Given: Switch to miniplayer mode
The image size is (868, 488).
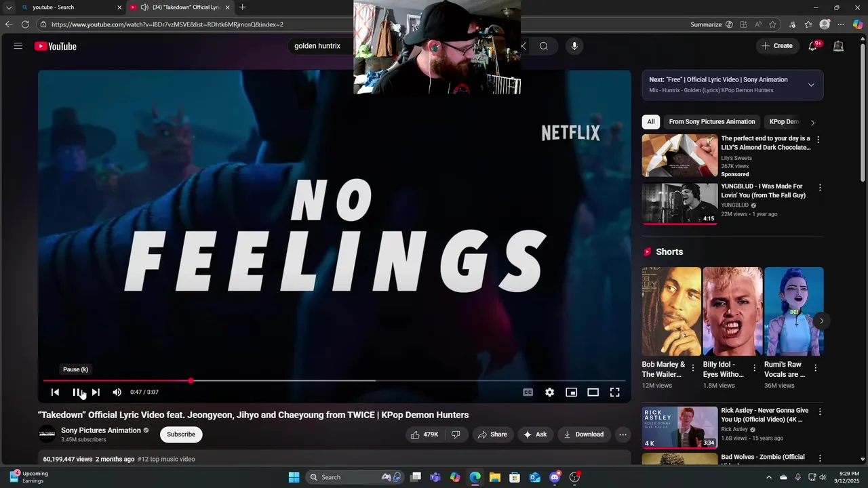Looking at the screenshot, I should [x=571, y=392].
